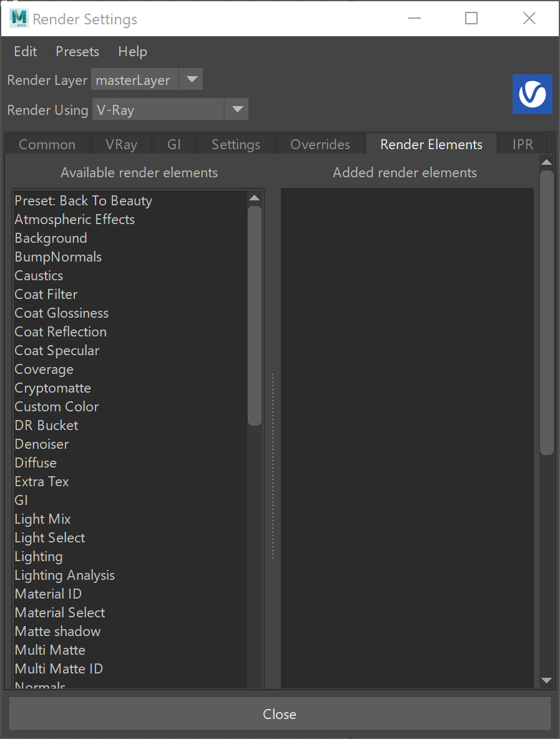The width and height of the screenshot is (560, 739).
Task: Click the Added render elements list area
Action: [x=407, y=438]
